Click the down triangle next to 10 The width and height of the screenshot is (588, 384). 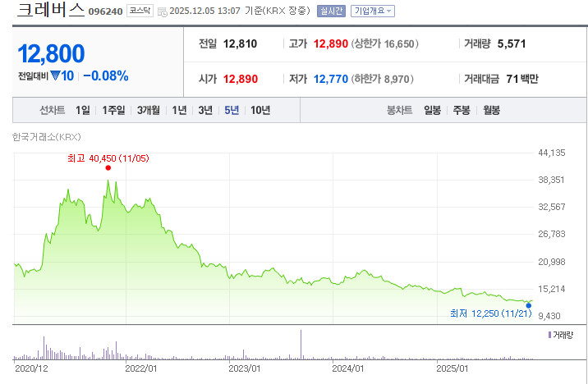pos(55,76)
